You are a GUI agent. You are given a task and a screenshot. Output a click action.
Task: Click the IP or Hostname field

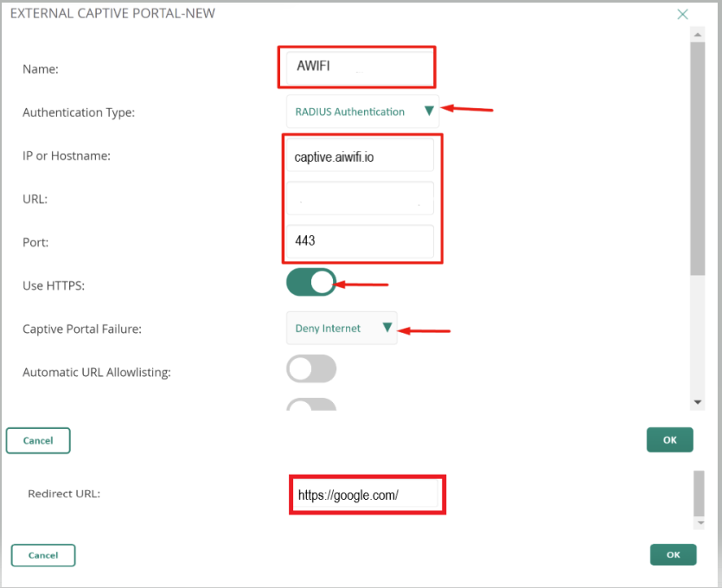pyautogui.click(x=360, y=155)
